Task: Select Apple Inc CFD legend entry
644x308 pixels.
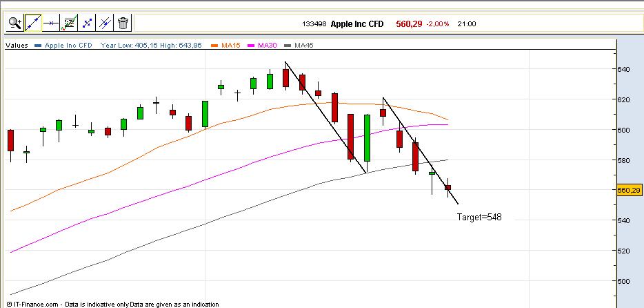Action: [x=68, y=46]
